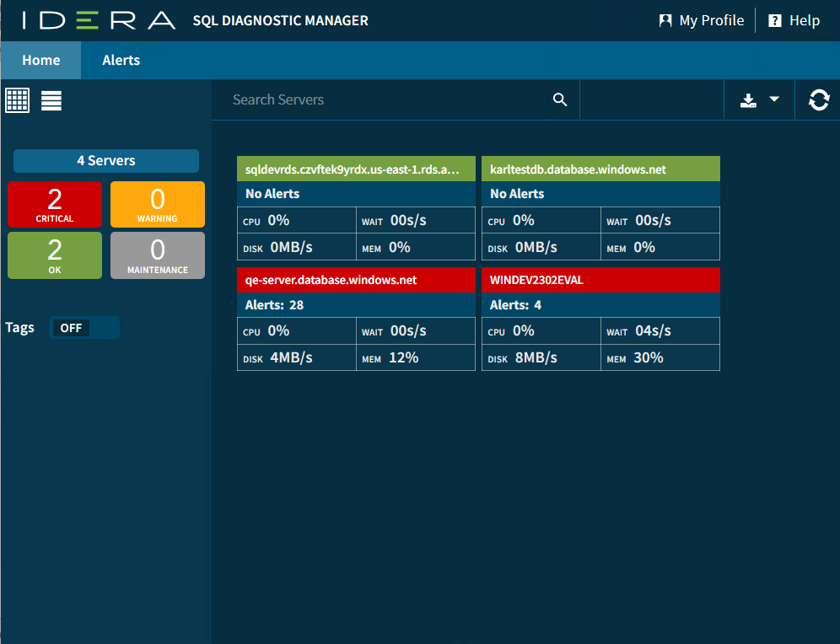Click DISK 0MB/s on the sqldevrds card

coord(297,247)
